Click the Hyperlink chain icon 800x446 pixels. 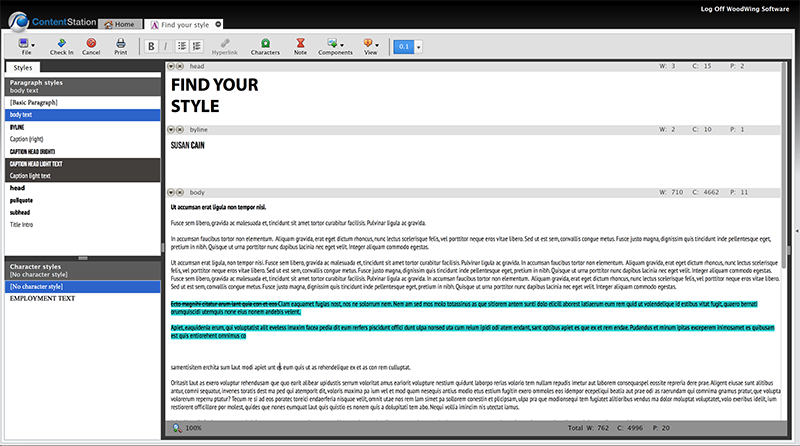click(227, 43)
